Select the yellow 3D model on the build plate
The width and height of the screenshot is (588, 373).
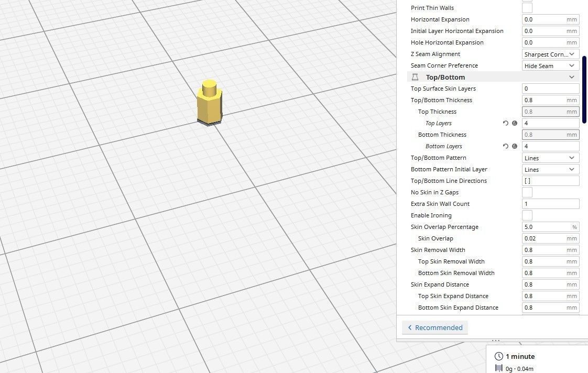pyautogui.click(x=210, y=103)
